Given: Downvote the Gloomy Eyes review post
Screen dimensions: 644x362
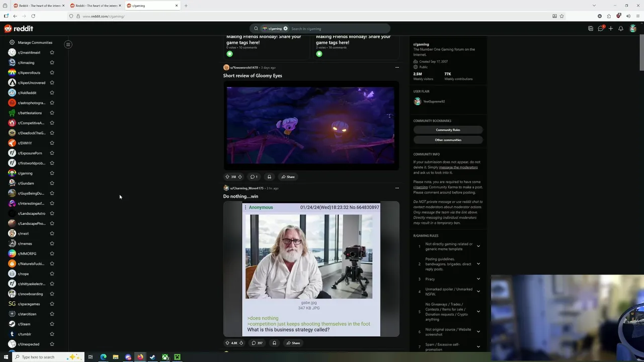Looking at the screenshot, I should pyautogui.click(x=240, y=177).
